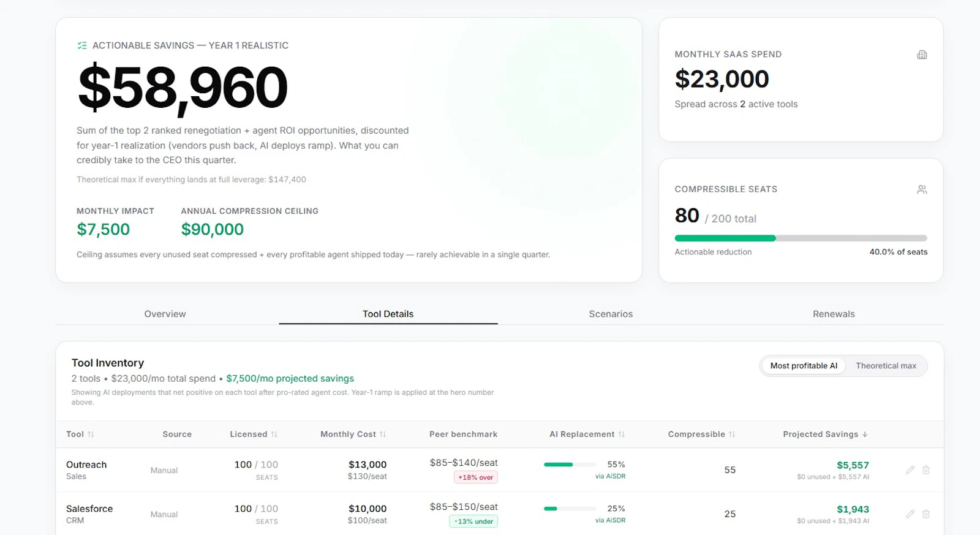Click the users icon in Compressible Seats card

point(922,189)
